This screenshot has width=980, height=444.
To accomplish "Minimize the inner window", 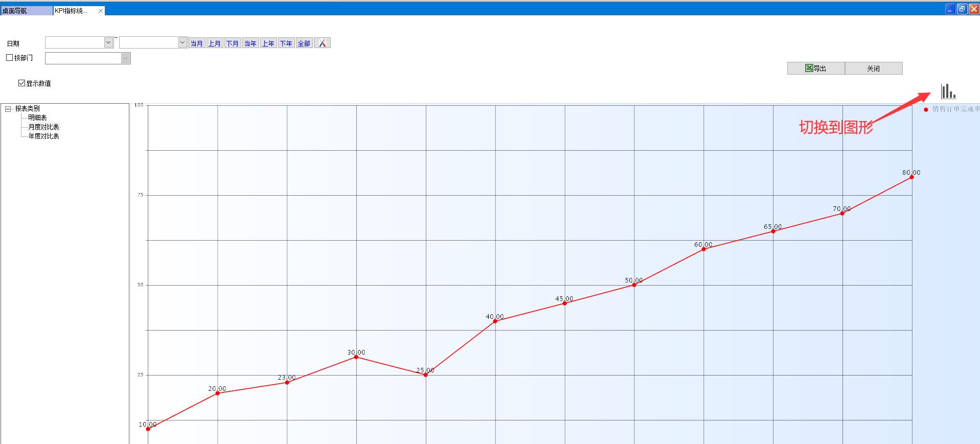I will (x=950, y=9).
